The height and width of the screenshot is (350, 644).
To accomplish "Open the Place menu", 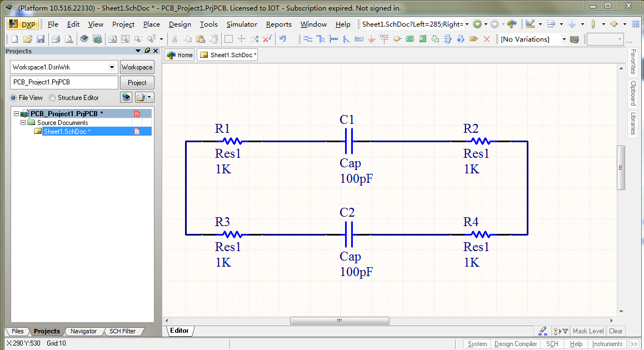I will (x=151, y=24).
